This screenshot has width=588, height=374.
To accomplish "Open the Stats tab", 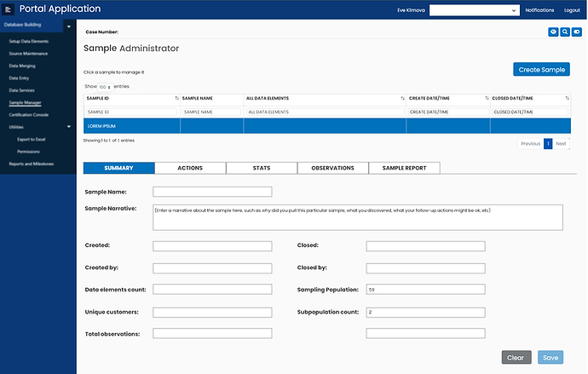I will pos(262,168).
